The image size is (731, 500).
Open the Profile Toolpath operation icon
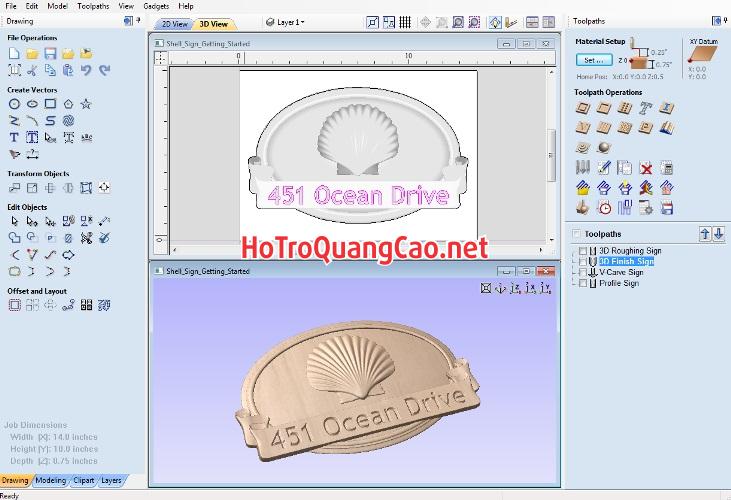point(582,108)
